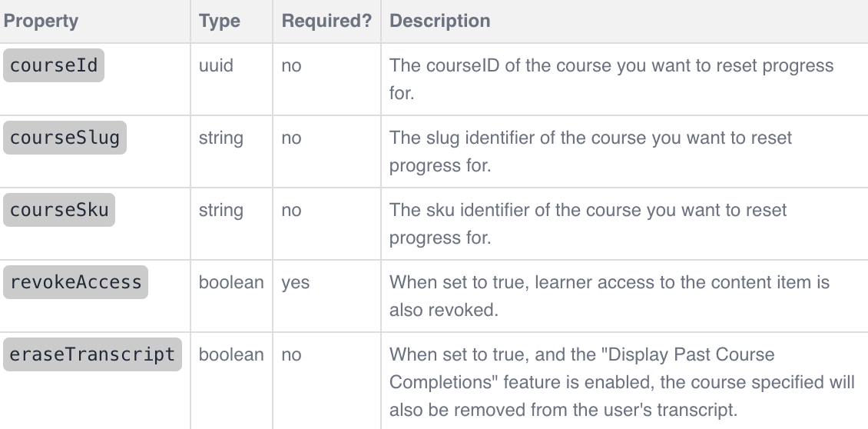
Task: Click the Description column header
Action: [439, 21]
